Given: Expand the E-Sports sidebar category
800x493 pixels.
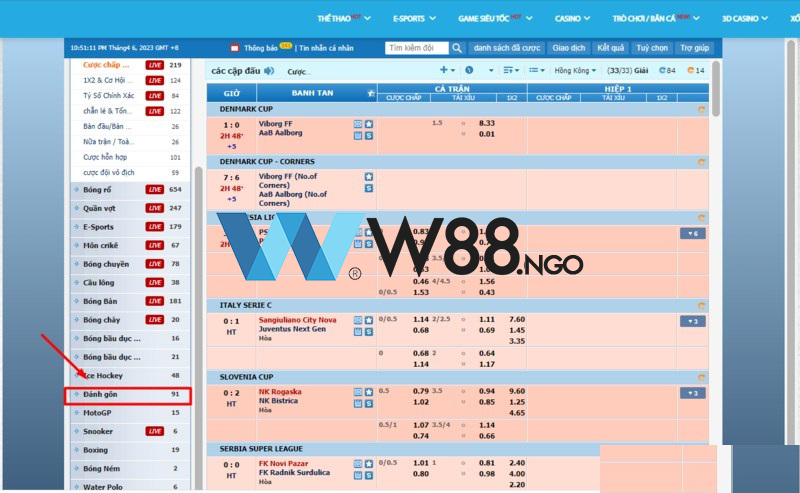Looking at the screenshot, I should pyautogui.click(x=130, y=227).
